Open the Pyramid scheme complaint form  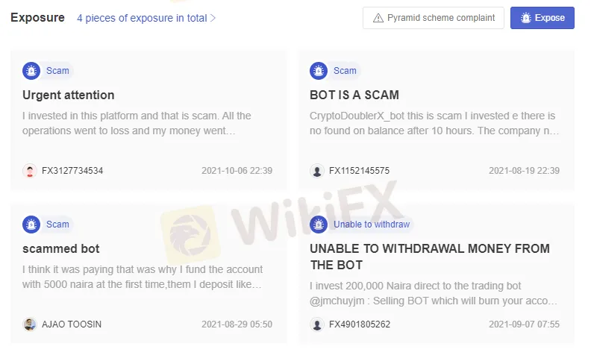[433, 18]
